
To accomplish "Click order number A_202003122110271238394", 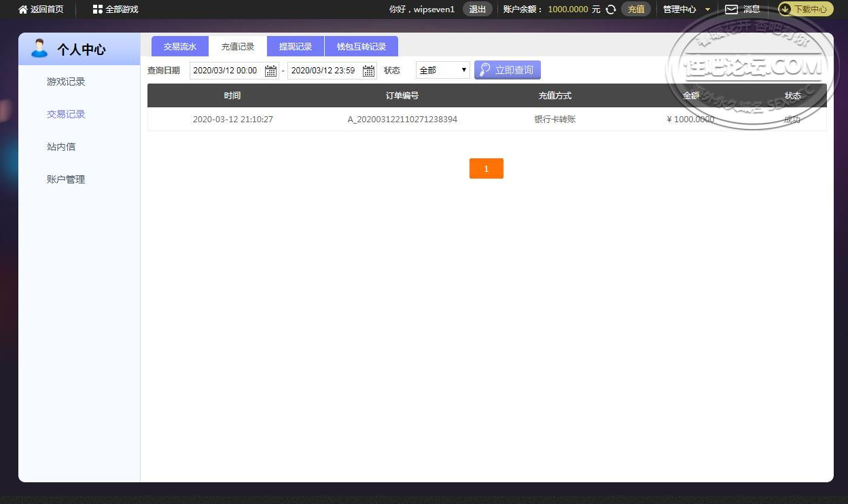I will (x=402, y=119).
